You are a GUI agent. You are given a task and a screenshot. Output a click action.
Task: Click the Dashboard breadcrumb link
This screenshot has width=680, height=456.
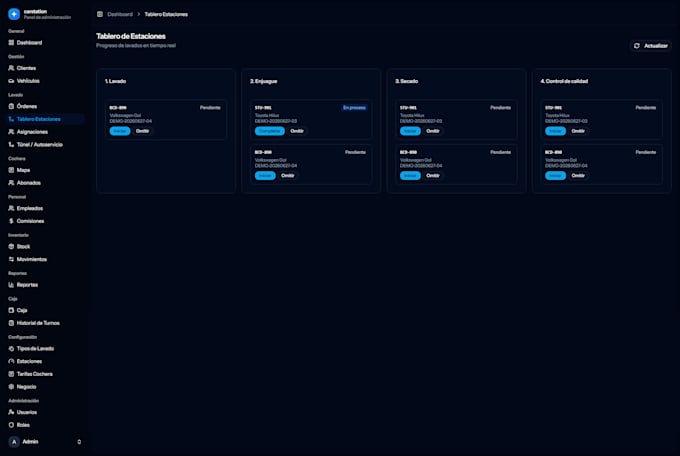click(x=120, y=14)
